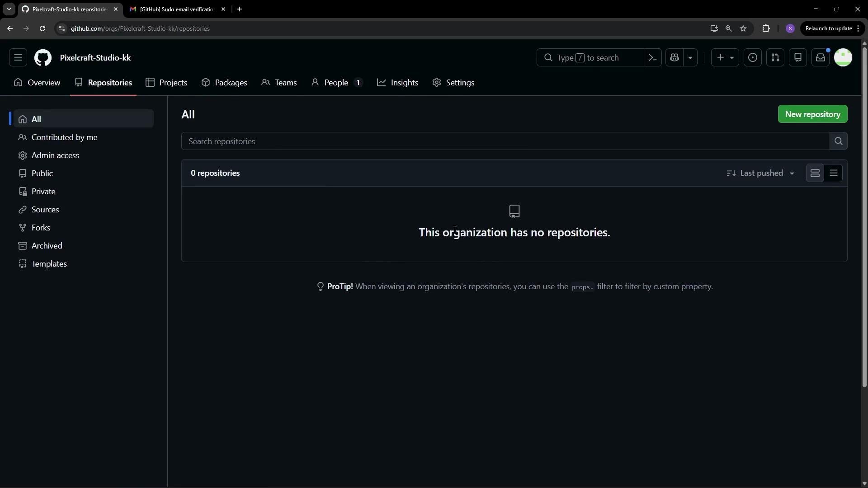Select Repositories tab
The height and width of the screenshot is (488, 868).
[x=104, y=83]
